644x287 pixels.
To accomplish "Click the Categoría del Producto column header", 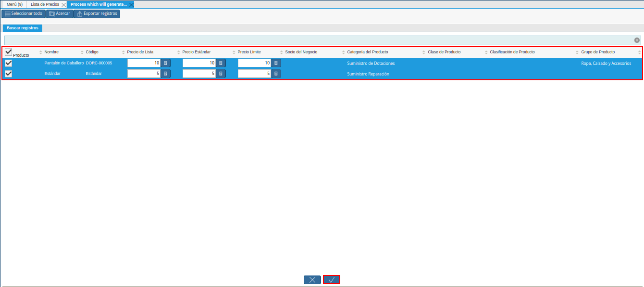I will (x=368, y=52).
